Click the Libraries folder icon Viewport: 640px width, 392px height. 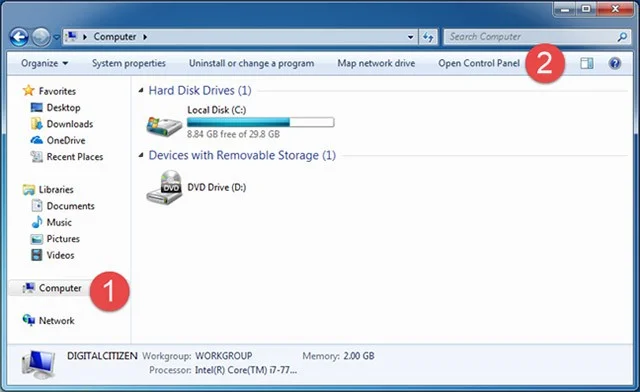tap(29, 189)
